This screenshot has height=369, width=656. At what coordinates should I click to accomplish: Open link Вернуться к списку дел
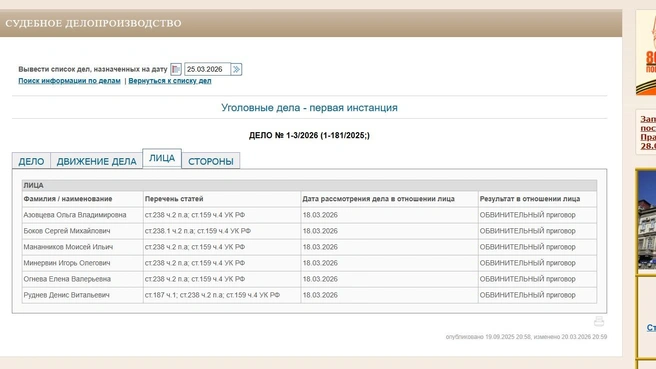tap(170, 81)
